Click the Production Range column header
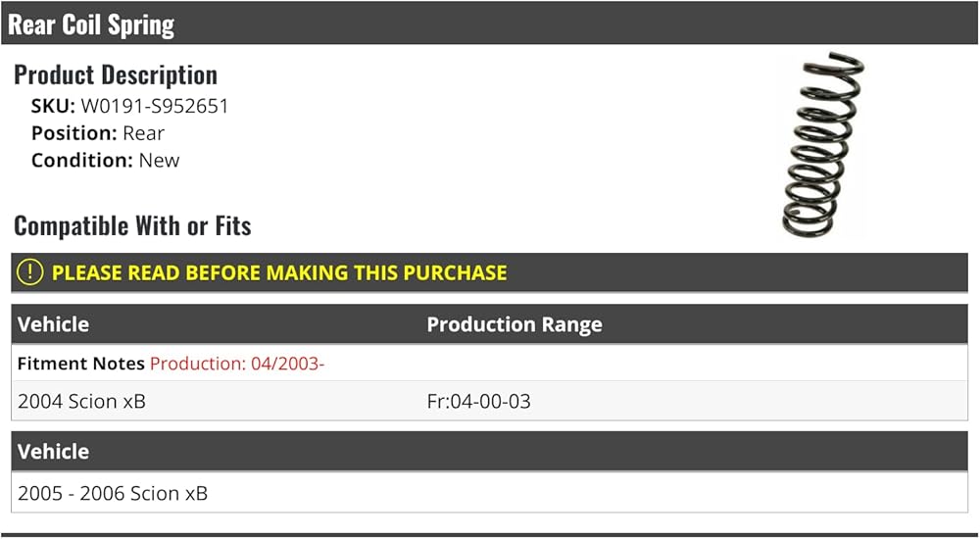Image resolution: width=980 pixels, height=539 pixels. point(514,324)
